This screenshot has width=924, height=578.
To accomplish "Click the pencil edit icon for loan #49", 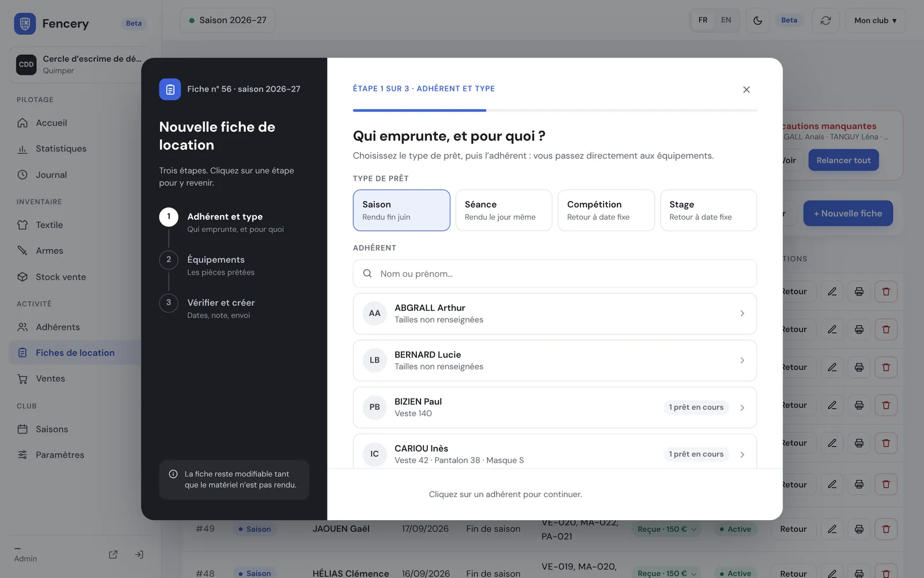I will tap(832, 529).
